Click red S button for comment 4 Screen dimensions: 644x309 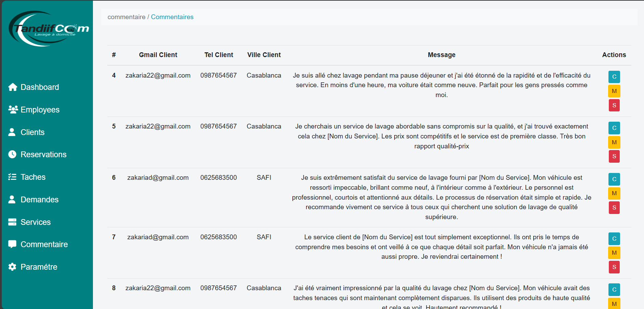click(614, 105)
